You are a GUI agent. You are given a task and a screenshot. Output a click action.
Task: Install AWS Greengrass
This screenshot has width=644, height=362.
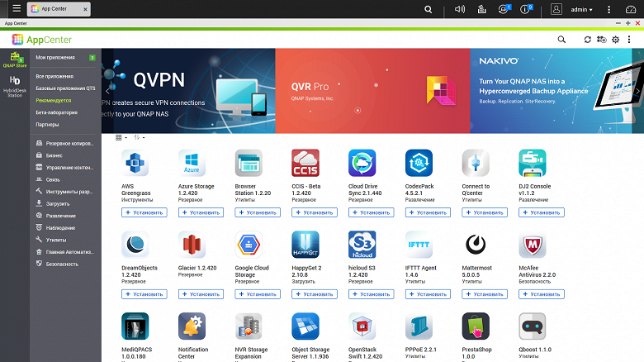pos(144,212)
